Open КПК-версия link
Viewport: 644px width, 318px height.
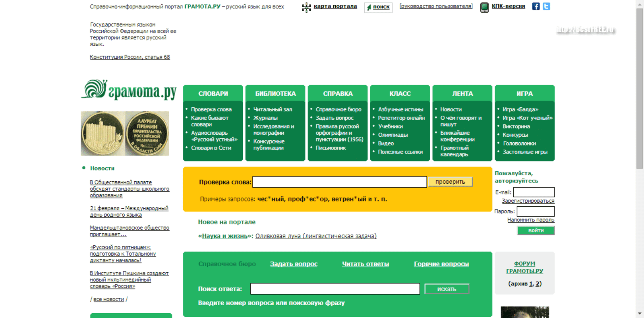[508, 6]
